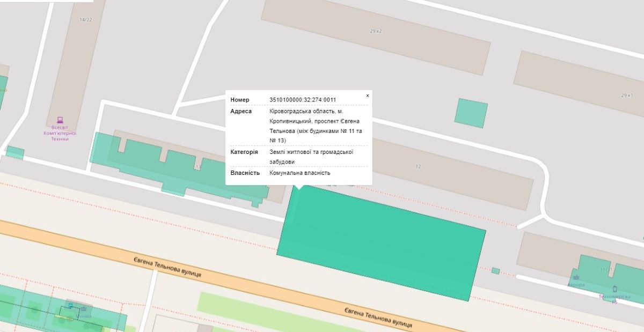Click the building labeled 29 к1
Screen dimensions: 644x332
tap(580, 83)
